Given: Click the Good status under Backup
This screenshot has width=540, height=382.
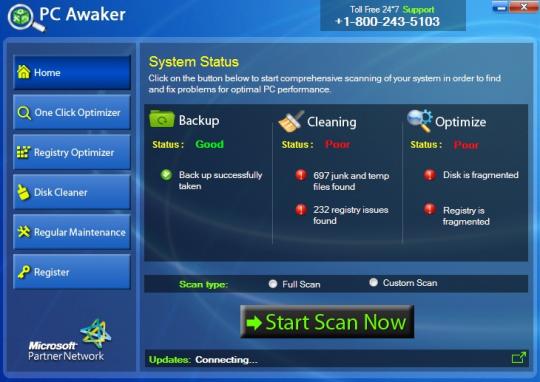Looking at the screenshot, I should tap(209, 144).
